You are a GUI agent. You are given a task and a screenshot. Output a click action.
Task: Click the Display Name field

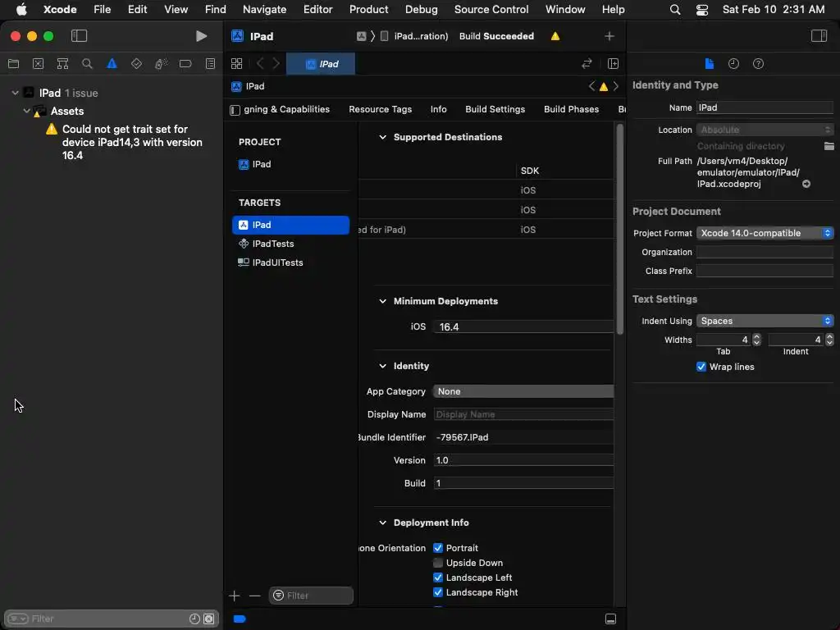pos(523,414)
